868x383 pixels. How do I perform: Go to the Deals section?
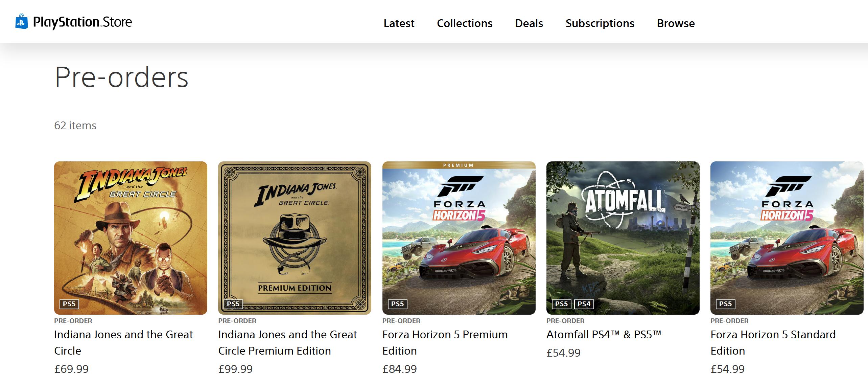[x=529, y=23]
